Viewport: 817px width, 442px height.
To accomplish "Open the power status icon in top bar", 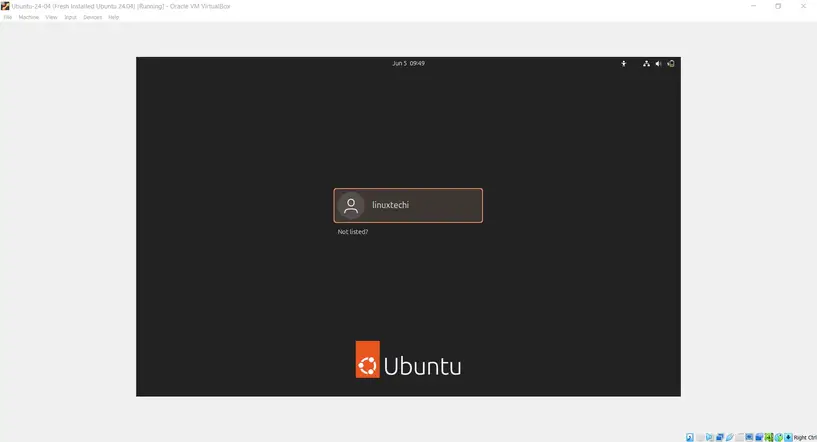I will 671,63.
